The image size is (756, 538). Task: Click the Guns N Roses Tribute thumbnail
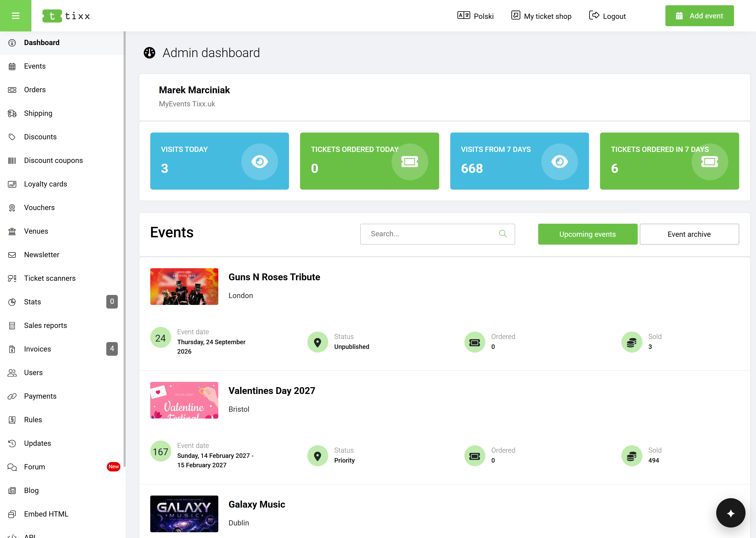point(184,287)
